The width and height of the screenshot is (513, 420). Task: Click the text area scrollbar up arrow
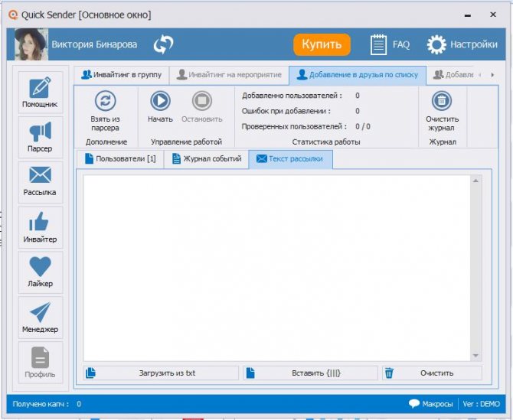(475, 181)
